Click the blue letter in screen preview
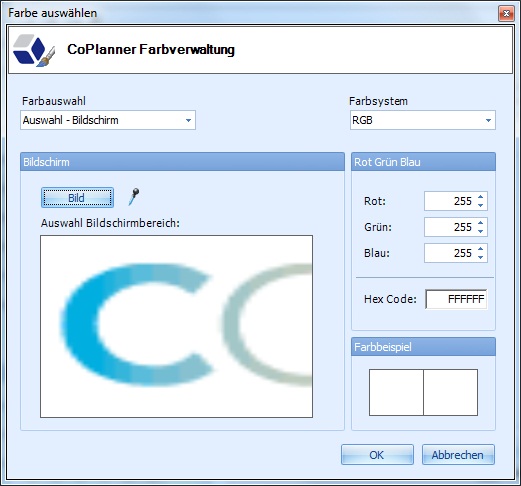 137,325
